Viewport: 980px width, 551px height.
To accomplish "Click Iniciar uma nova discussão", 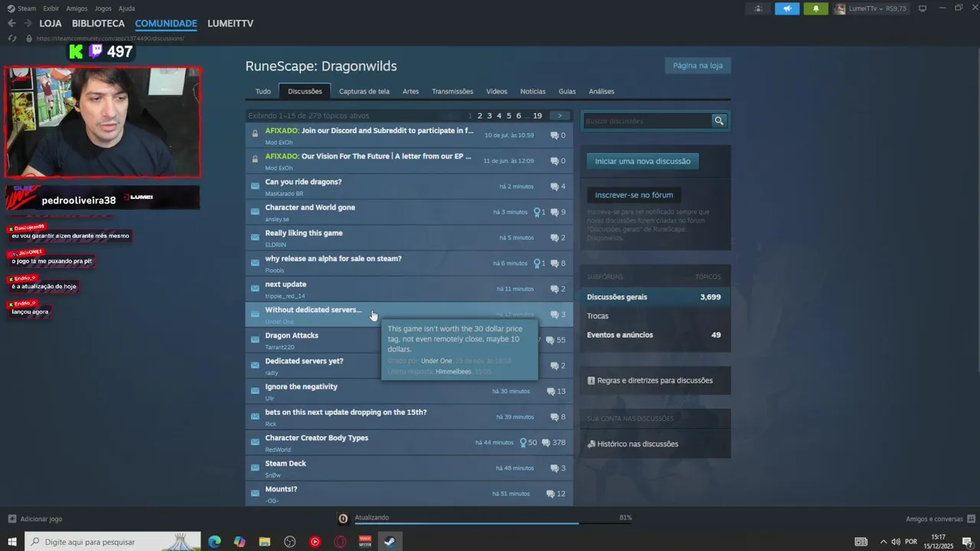I will point(642,161).
